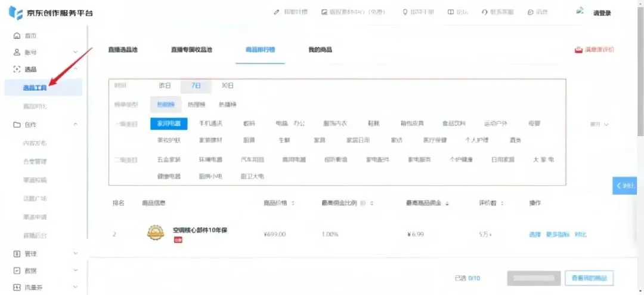Click the pencil icon in top navigation
This screenshot has height=295, width=644.
(277, 13)
